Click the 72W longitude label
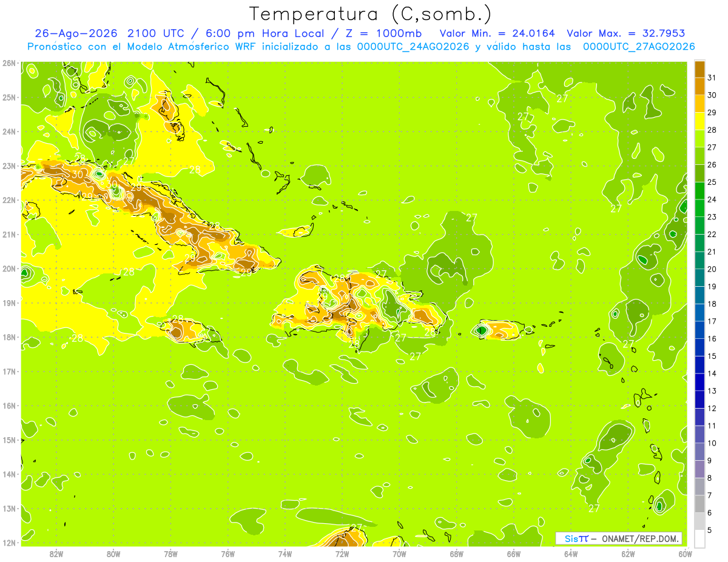 [x=342, y=554]
